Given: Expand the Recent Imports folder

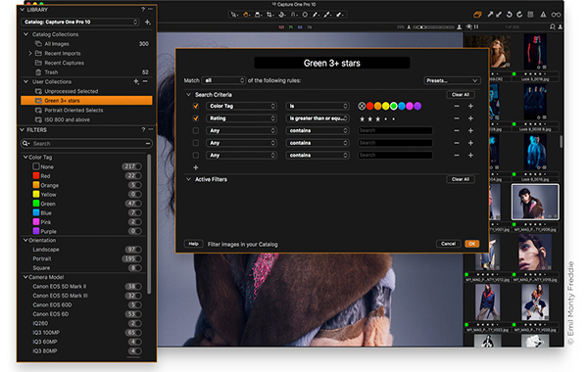Looking at the screenshot, I should tap(30, 53).
